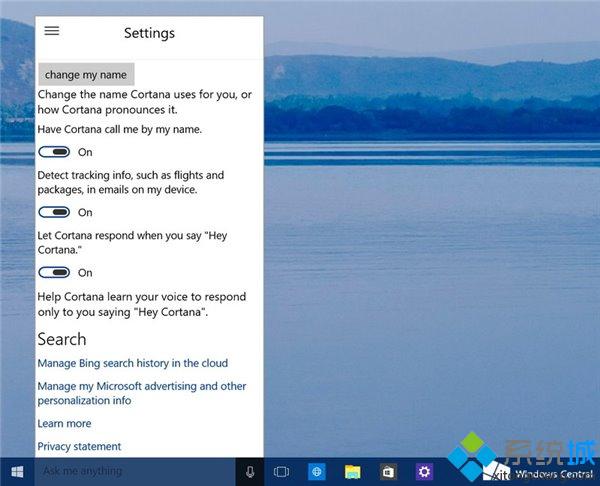The height and width of the screenshot is (486, 600).
Task: Click 'Change the name Cortana uses for you' text
Action: 145,102
